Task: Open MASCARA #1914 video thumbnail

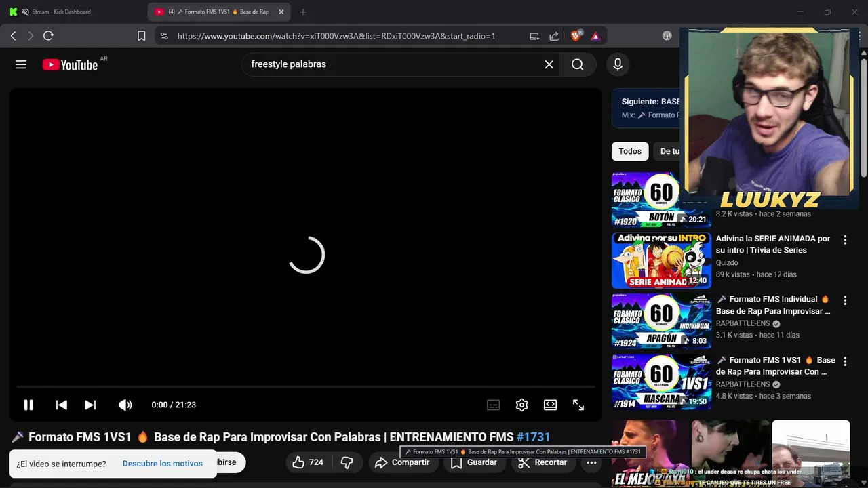Action: [x=661, y=382]
